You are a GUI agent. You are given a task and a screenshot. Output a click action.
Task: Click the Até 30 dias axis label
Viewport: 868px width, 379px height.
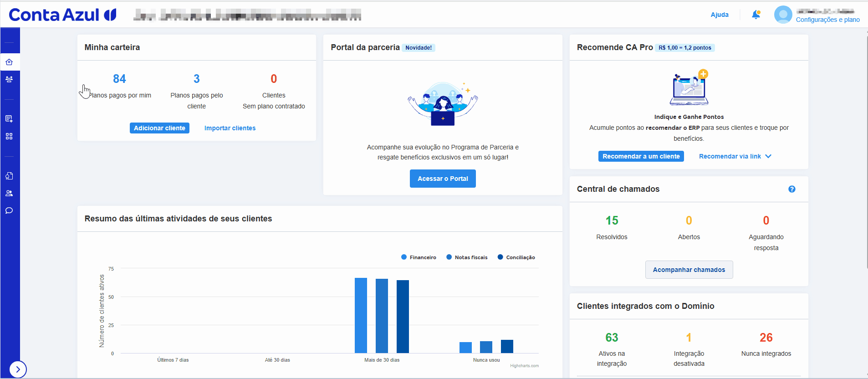pyautogui.click(x=277, y=360)
